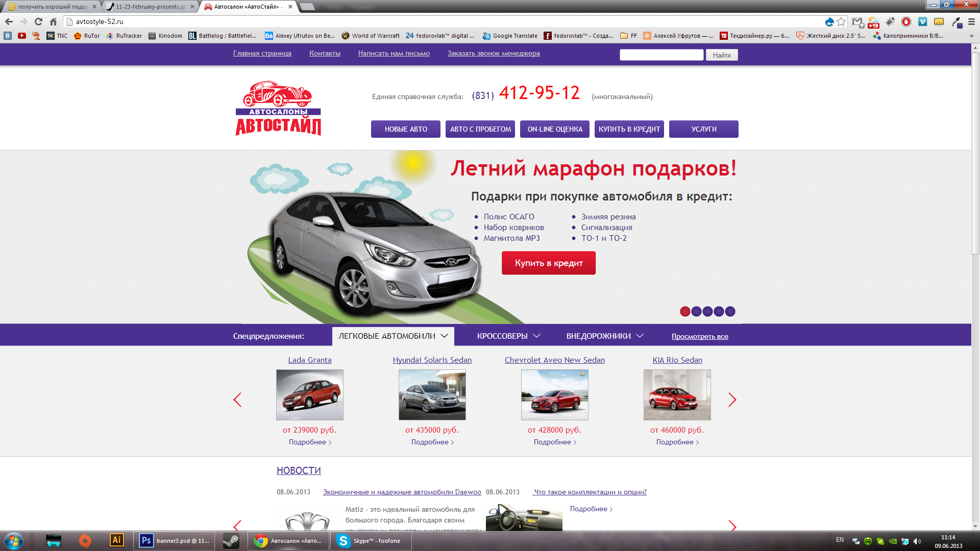Click Написать нам письмо link
Viewport: 980px width, 551px height.
pos(394,53)
